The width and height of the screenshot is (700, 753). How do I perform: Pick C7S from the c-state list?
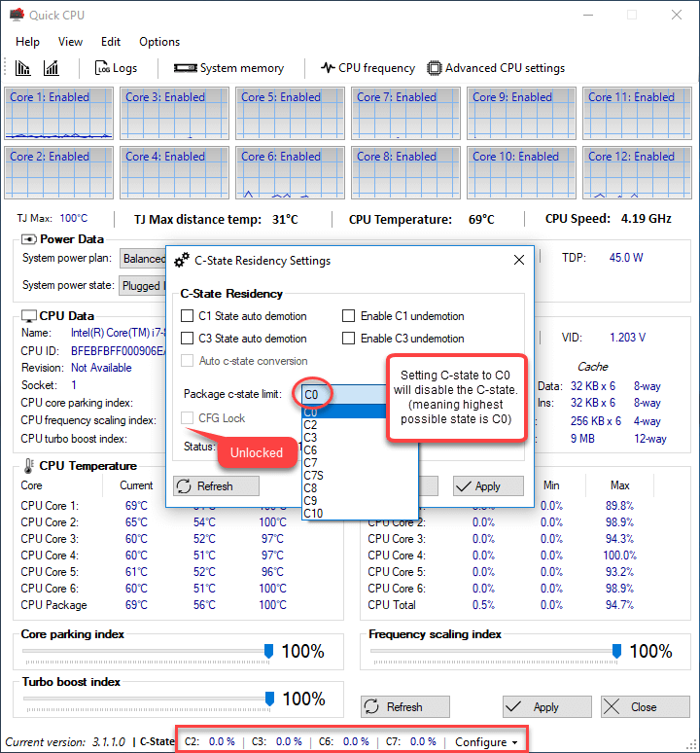pyautogui.click(x=360, y=476)
